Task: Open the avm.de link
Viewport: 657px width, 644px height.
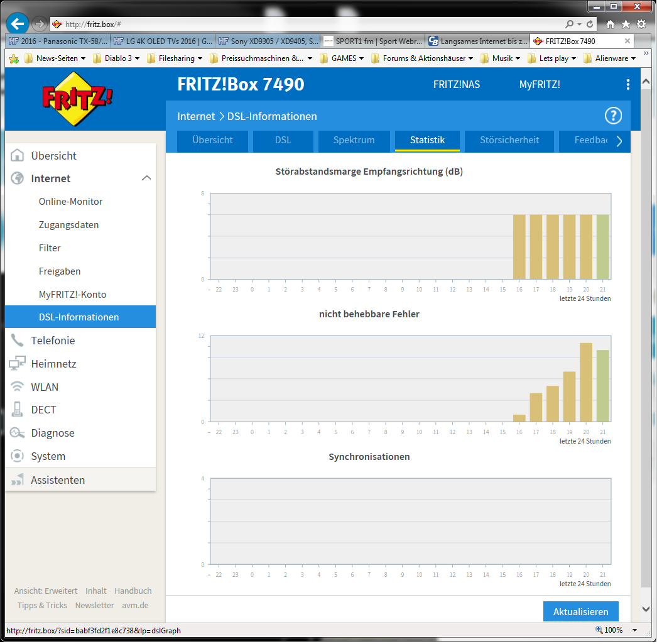Action: click(135, 606)
